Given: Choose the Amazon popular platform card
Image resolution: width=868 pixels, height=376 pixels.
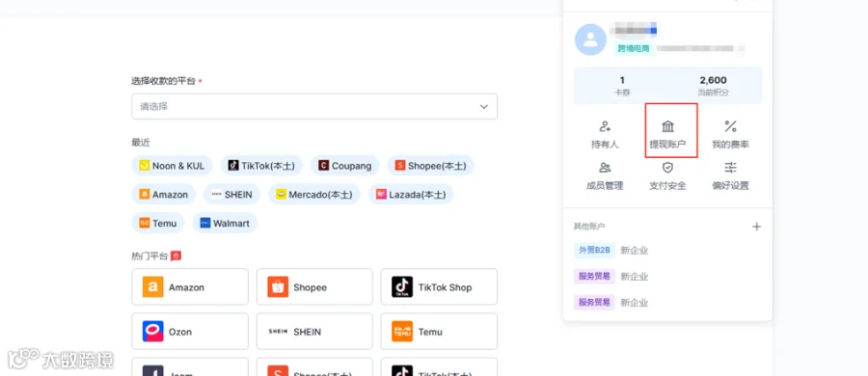Looking at the screenshot, I should point(190,287).
